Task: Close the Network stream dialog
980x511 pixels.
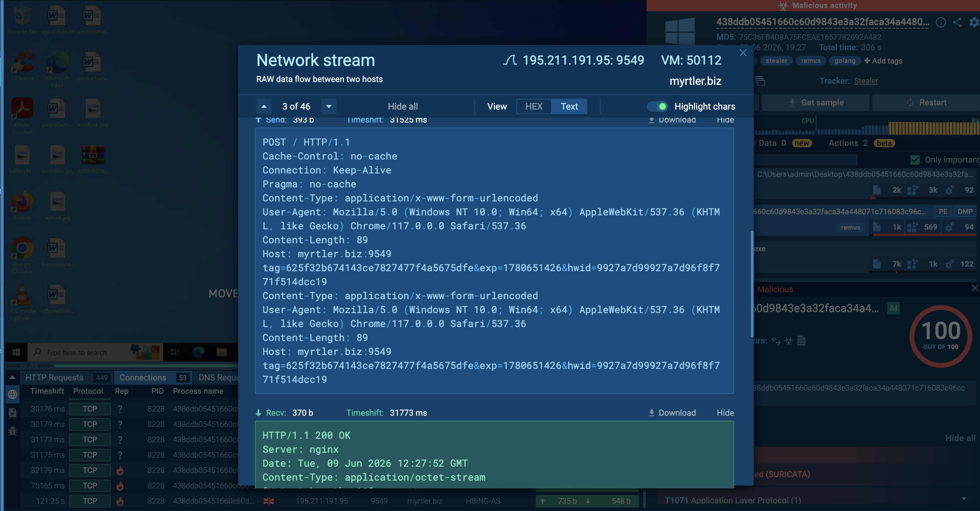Action: click(743, 53)
